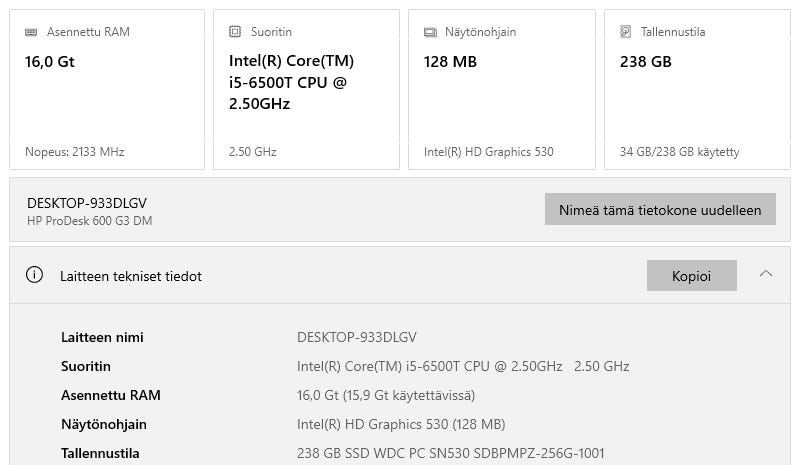Click the DESKTOP-933DLGV computer name heading

87,203
